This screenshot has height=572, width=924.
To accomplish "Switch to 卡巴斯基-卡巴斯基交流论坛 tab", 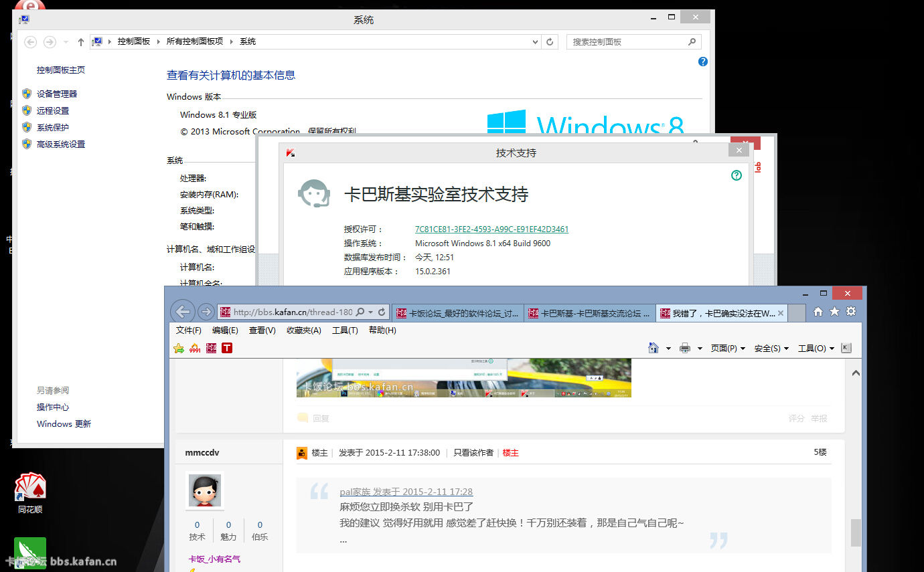I will [590, 313].
